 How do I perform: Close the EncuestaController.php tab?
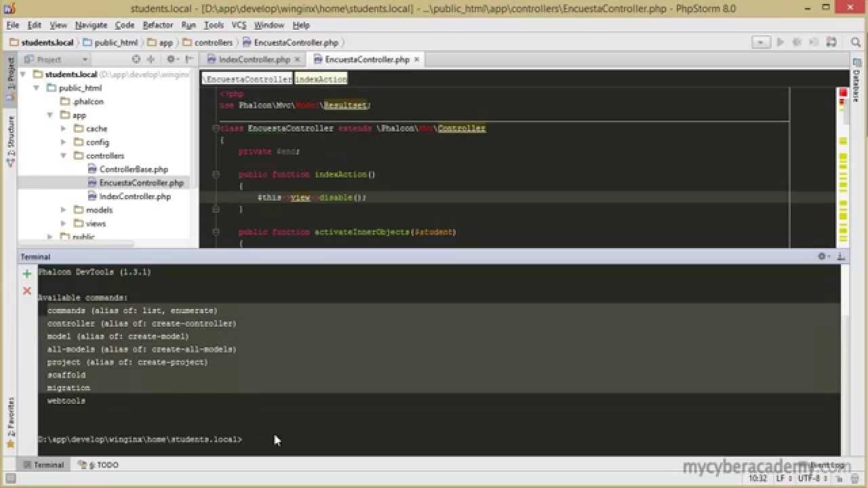[x=417, y=60]
